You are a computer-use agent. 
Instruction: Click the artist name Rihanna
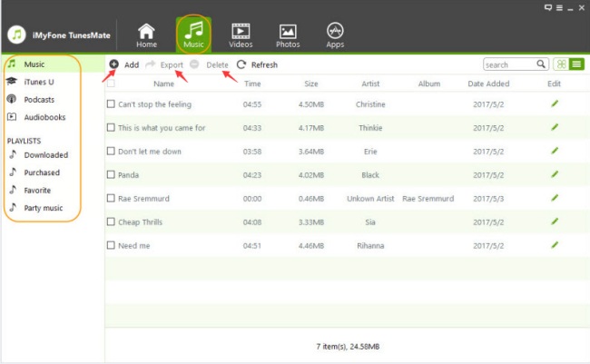370,246
